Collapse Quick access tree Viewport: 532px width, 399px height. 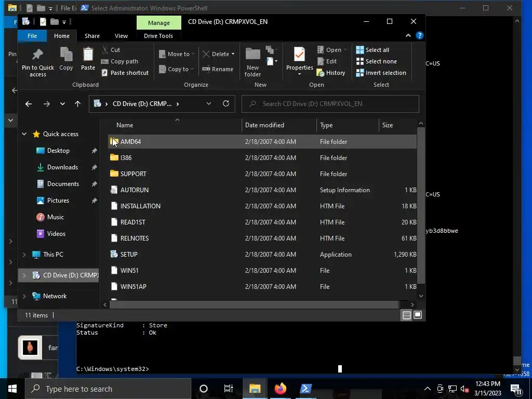coord(24,134)
